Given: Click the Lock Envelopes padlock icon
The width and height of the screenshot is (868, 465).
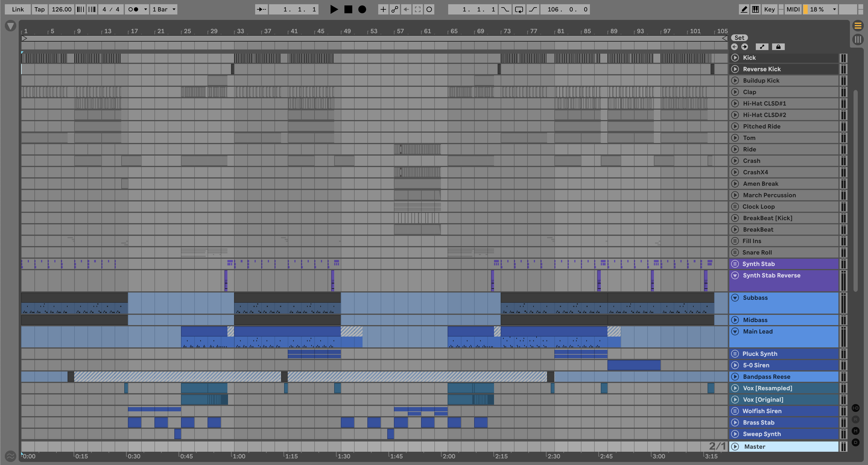Looking at the screenshot, I should [778, 47].
